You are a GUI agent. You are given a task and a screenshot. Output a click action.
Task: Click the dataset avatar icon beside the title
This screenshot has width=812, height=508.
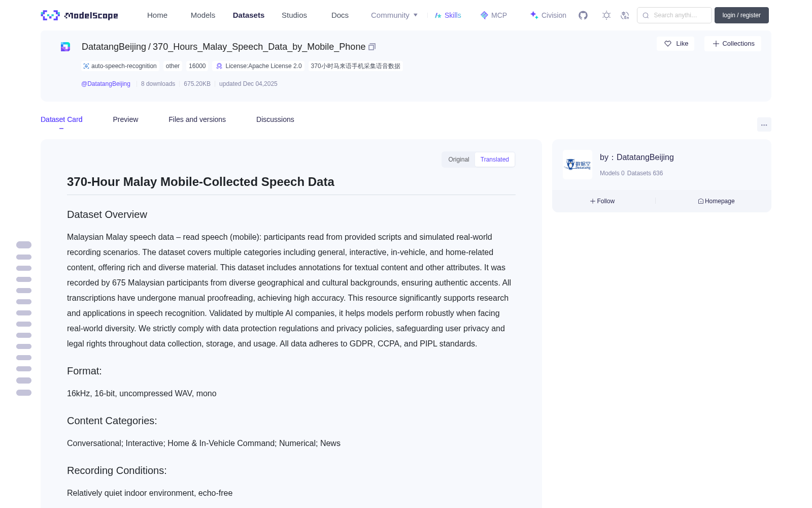click(65, 47)
